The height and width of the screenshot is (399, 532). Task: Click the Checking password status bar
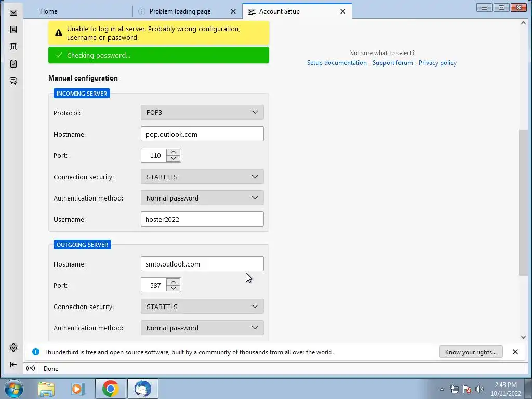click(158, 55)
